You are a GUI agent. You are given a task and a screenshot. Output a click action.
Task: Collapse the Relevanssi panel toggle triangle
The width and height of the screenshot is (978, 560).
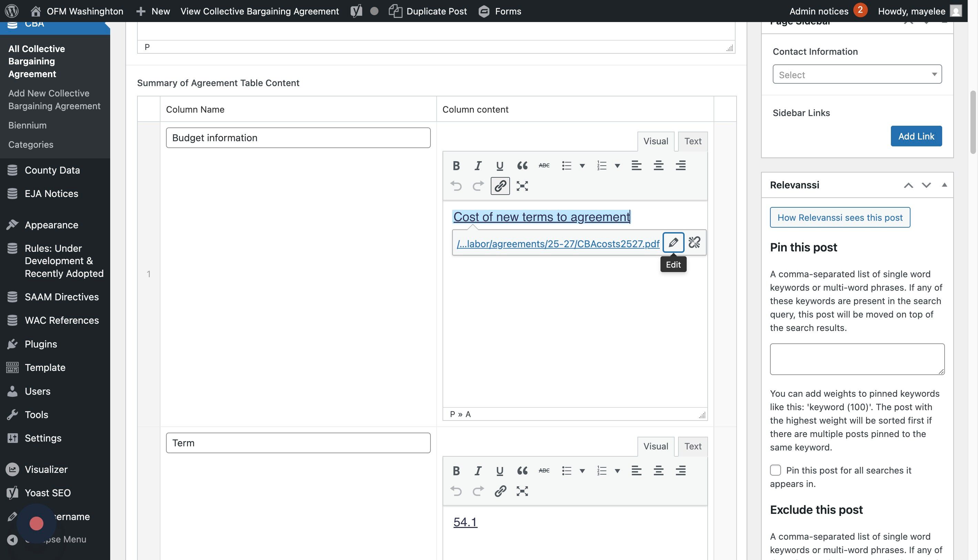coord(944,185)
